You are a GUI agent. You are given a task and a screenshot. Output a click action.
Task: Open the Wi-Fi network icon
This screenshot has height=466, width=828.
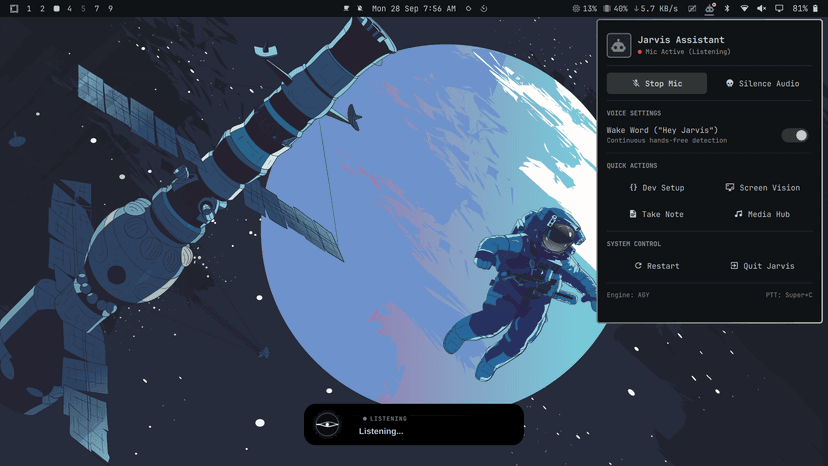pos(744,8)
